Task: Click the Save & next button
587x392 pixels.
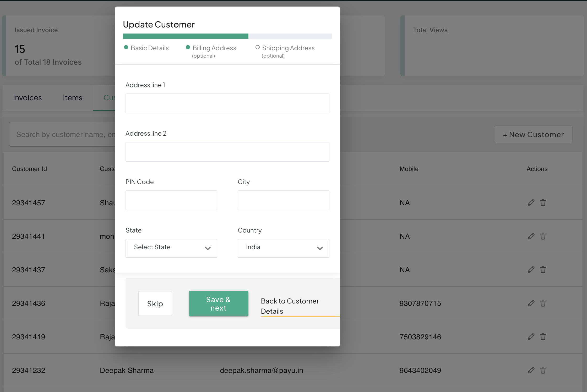Action: [x=219, y=303]
